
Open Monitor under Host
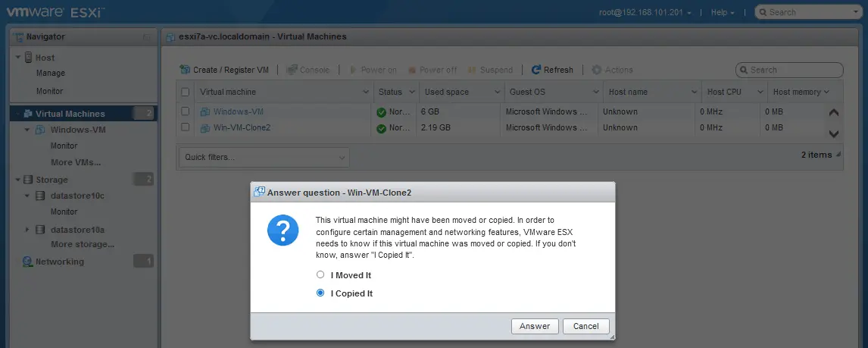tap(50, 91)
